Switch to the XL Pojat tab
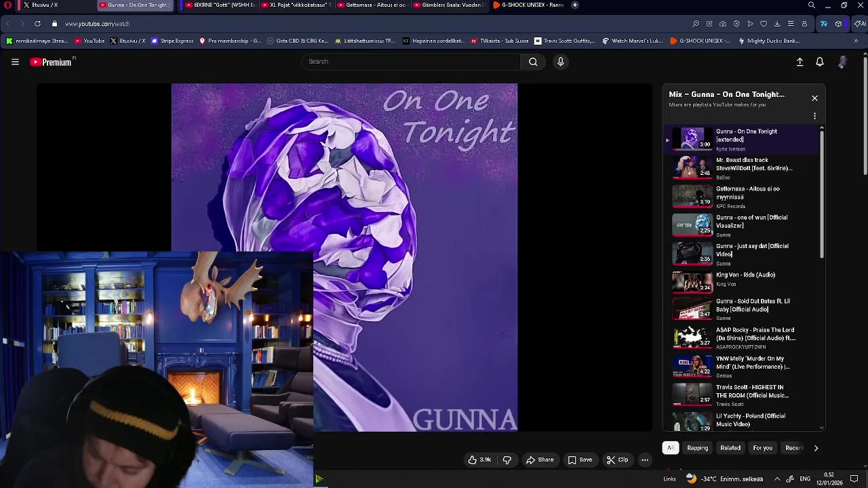 pyautogui.click(x=296, y=5)
